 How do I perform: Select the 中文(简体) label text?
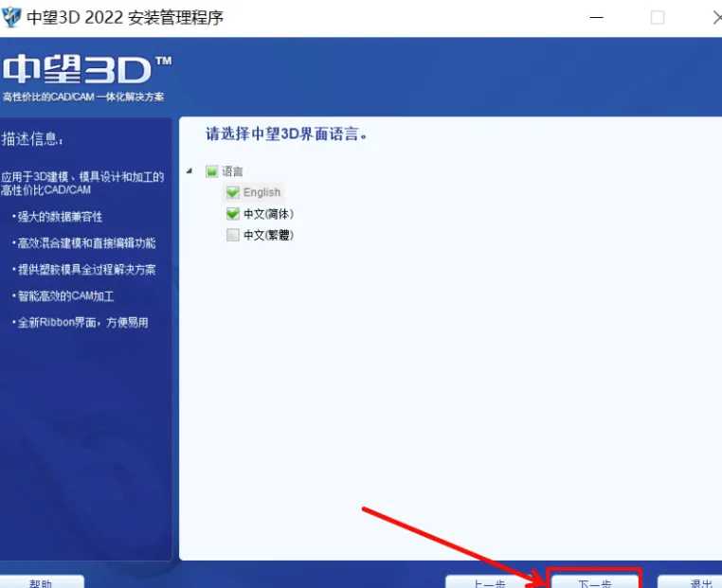coord(268,214)
